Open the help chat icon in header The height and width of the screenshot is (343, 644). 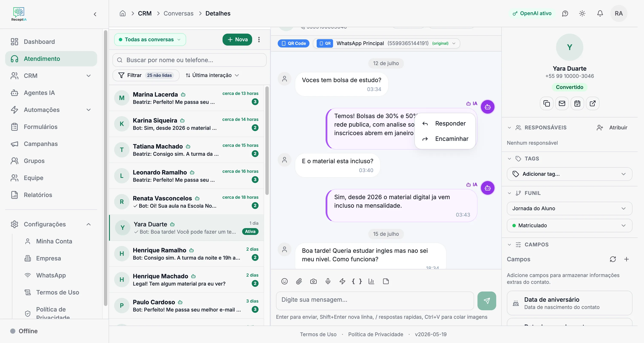565,13
